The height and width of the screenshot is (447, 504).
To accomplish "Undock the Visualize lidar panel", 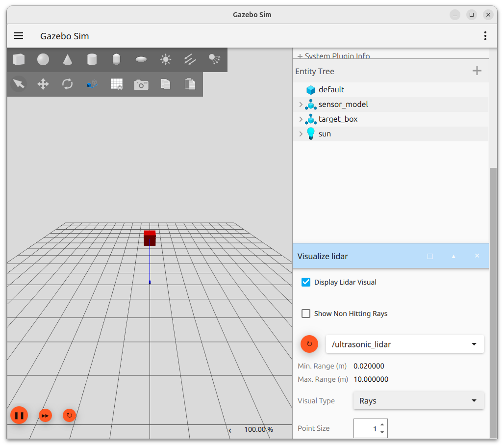I will coord(430,256).
